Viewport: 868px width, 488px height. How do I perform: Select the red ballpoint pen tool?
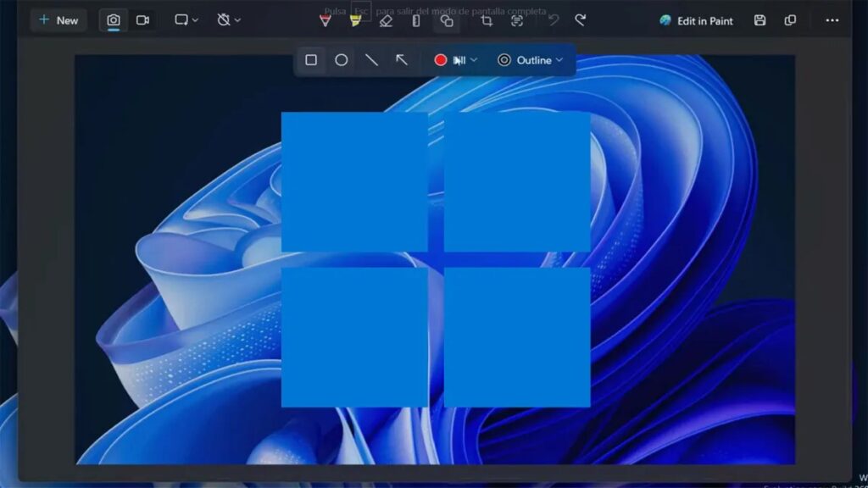(326, 20)
